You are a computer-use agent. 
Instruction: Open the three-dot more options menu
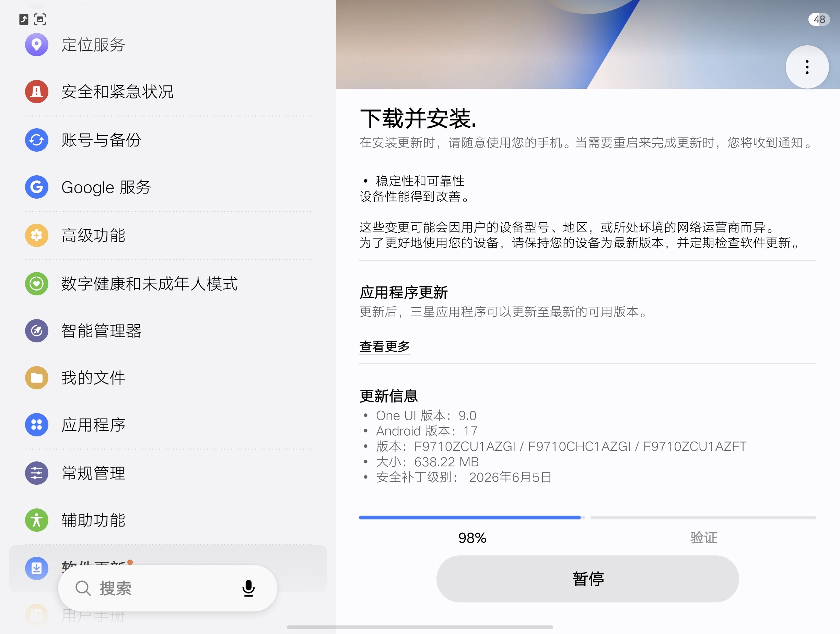[x=807, y=67]
